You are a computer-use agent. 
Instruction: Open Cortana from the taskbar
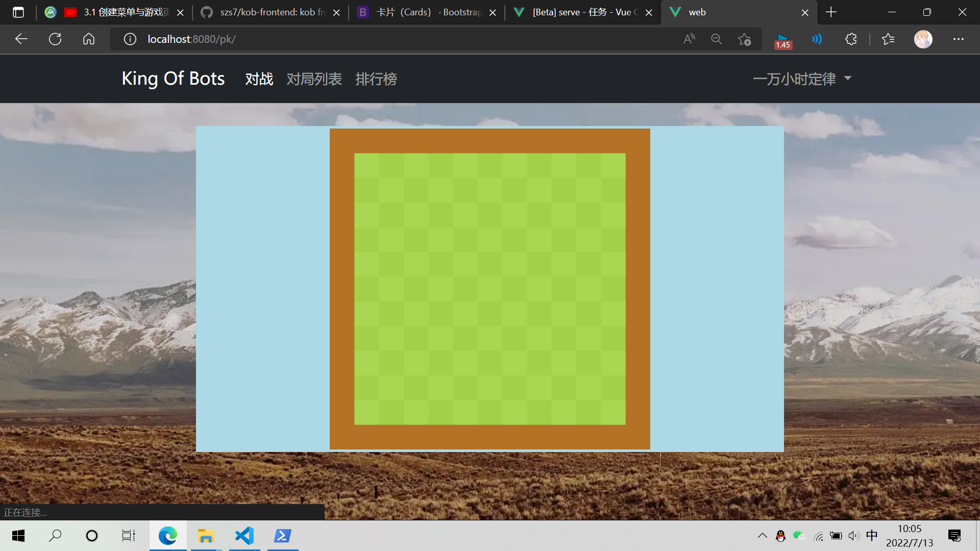92,536
